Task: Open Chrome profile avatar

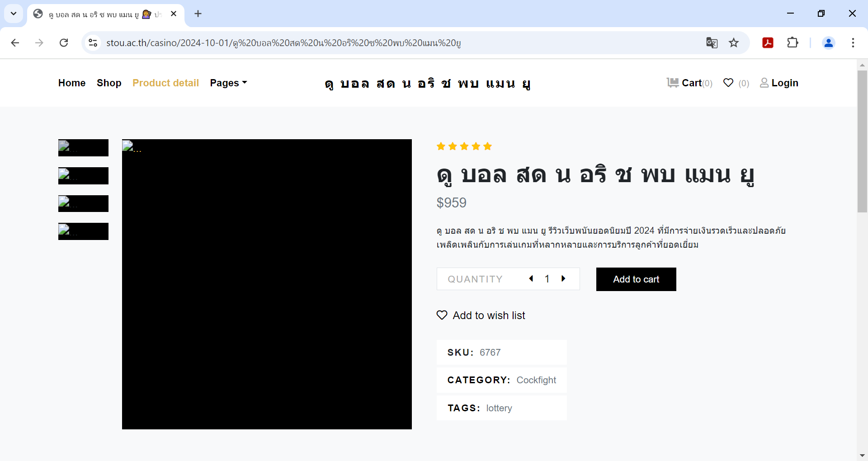Action: coord(828,42)
